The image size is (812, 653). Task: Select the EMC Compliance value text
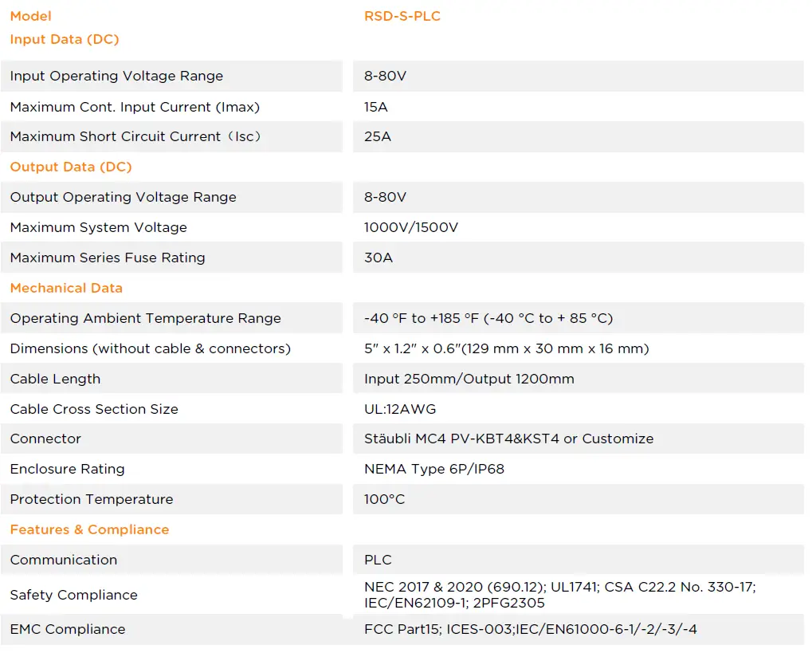pyautogui.click(x=530, y=629)
